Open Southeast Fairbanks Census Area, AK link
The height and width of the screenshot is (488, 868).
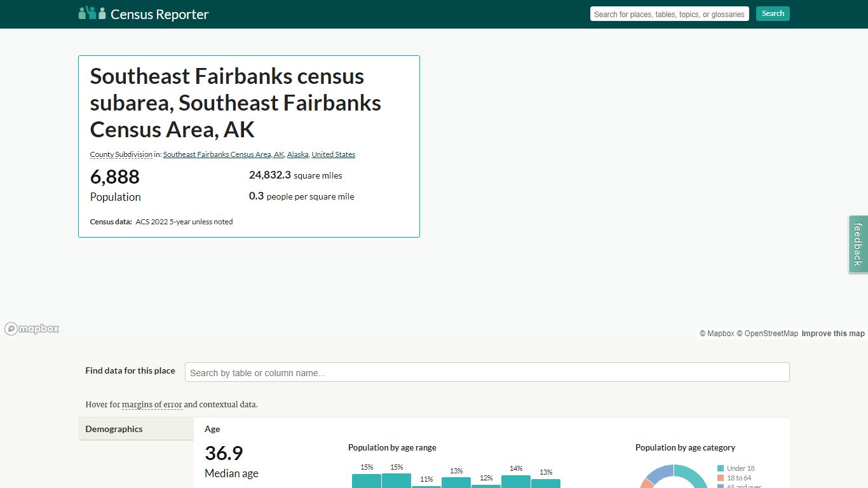point(224,154)
